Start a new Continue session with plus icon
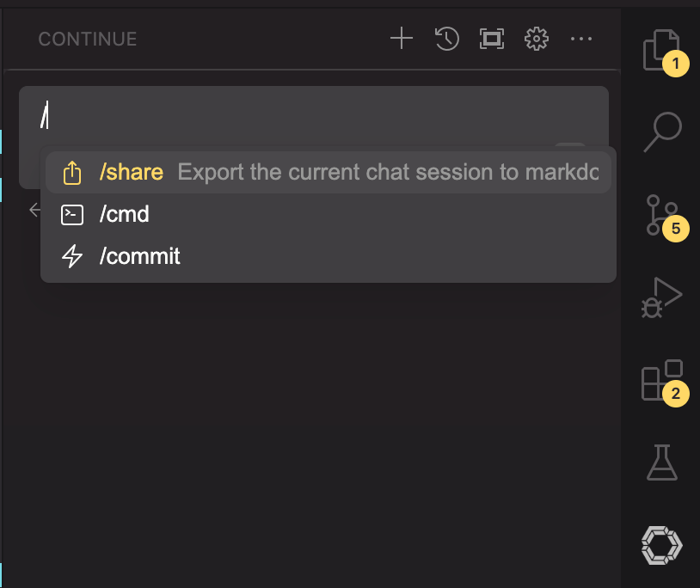The image size is (700, 588). 402,39
